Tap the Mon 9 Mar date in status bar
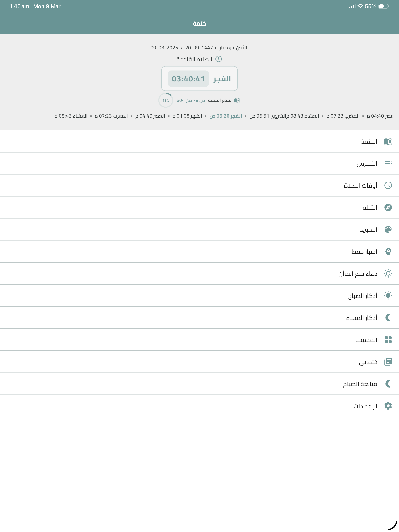This screenshot has height=532, width=399. point(47,6)
